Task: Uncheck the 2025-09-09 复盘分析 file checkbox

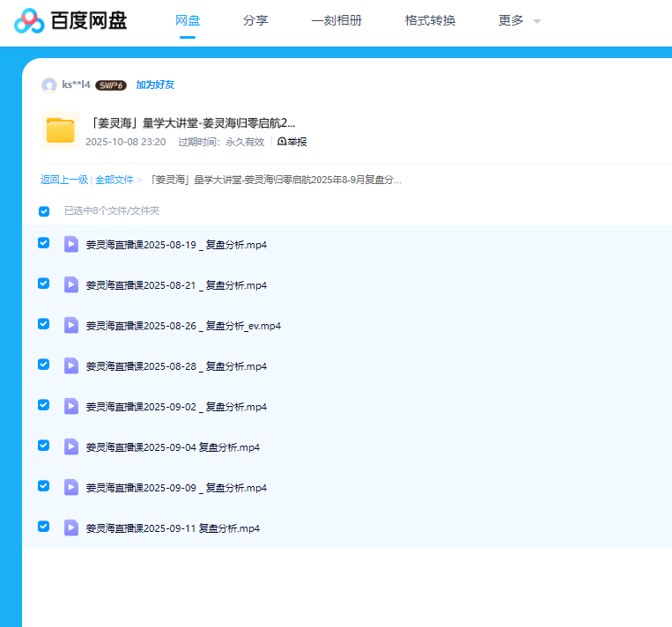Action: point(44,486)
